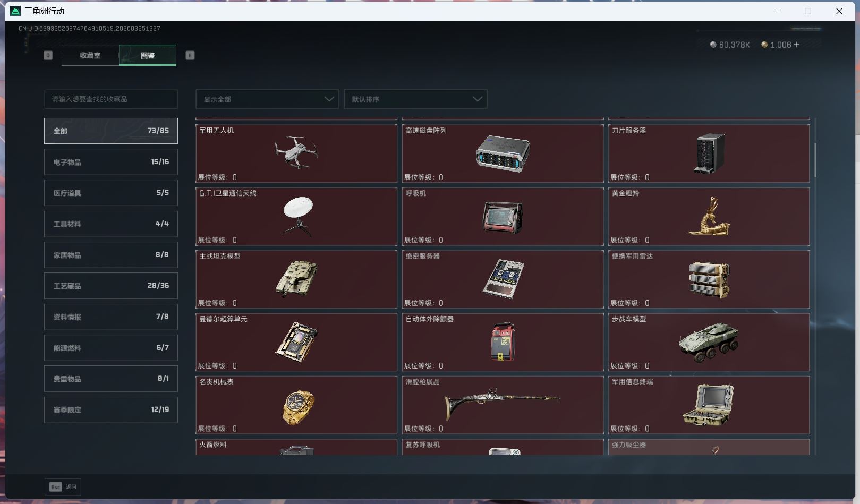The image size is (860, 504).
Task: Switch to the 收藏室 tab
Action: pyautogui.click(x=90, y=55)
